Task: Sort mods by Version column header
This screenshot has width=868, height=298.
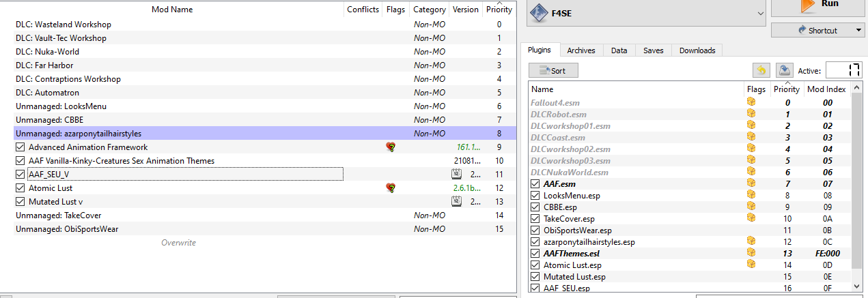Action: click(465, 10)
